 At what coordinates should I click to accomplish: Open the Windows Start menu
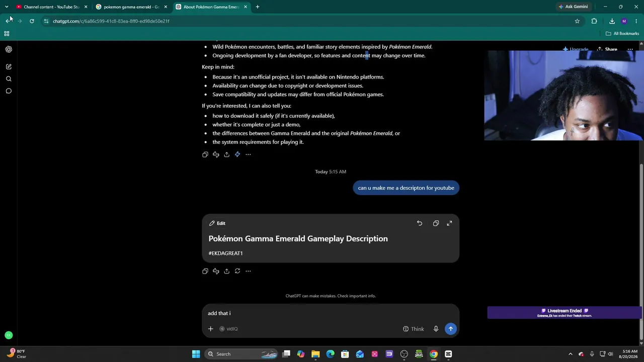pos(196,354)
